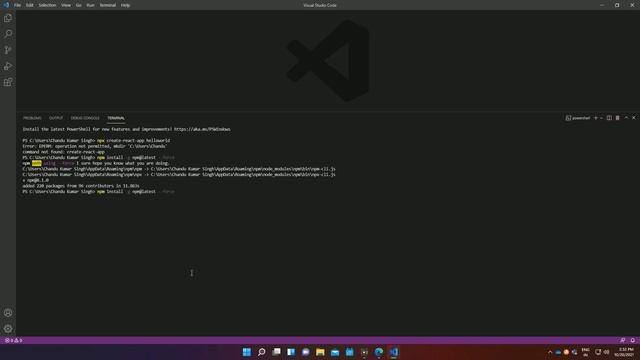
Task: Open the View menu
Action: click(66, 5)
